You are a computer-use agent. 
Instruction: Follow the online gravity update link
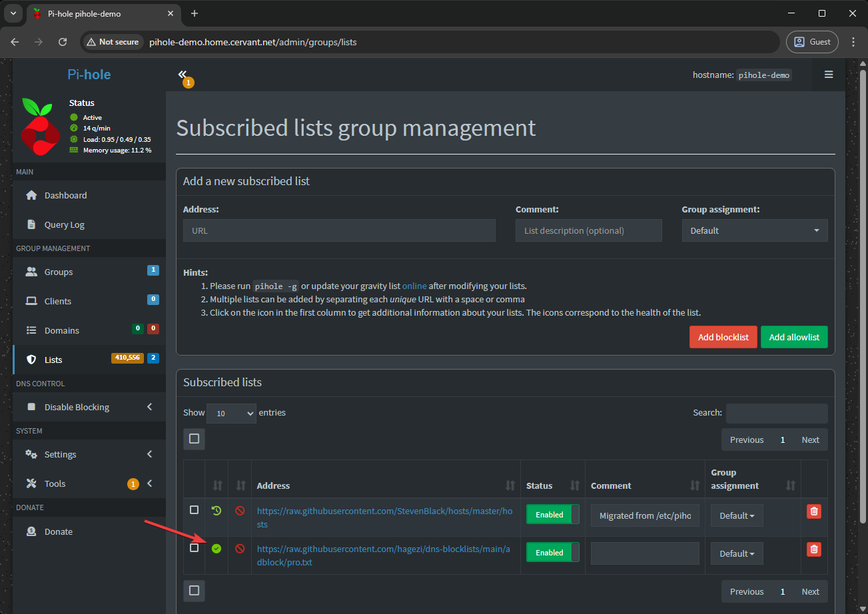coord(414,286)
